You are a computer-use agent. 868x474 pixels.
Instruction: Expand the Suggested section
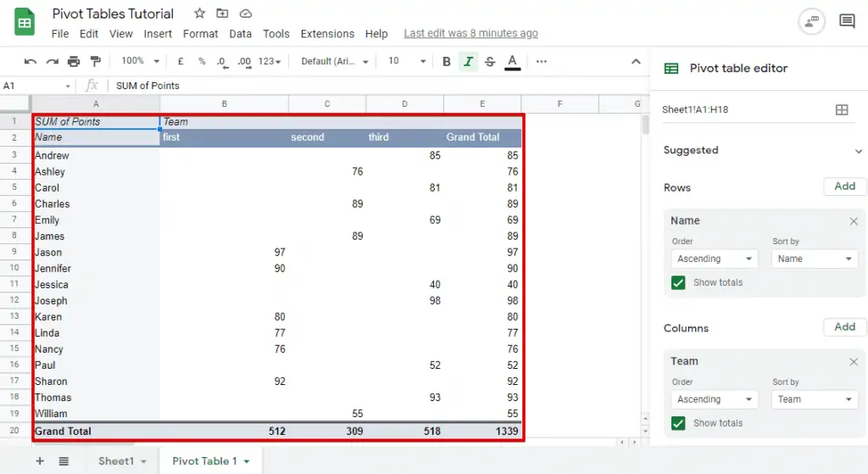tap(858, 151)
